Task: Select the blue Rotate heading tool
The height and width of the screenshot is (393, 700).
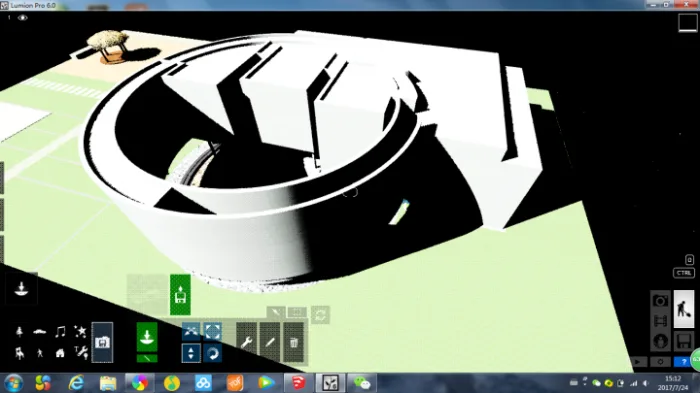Action: [x=212, y=353]
